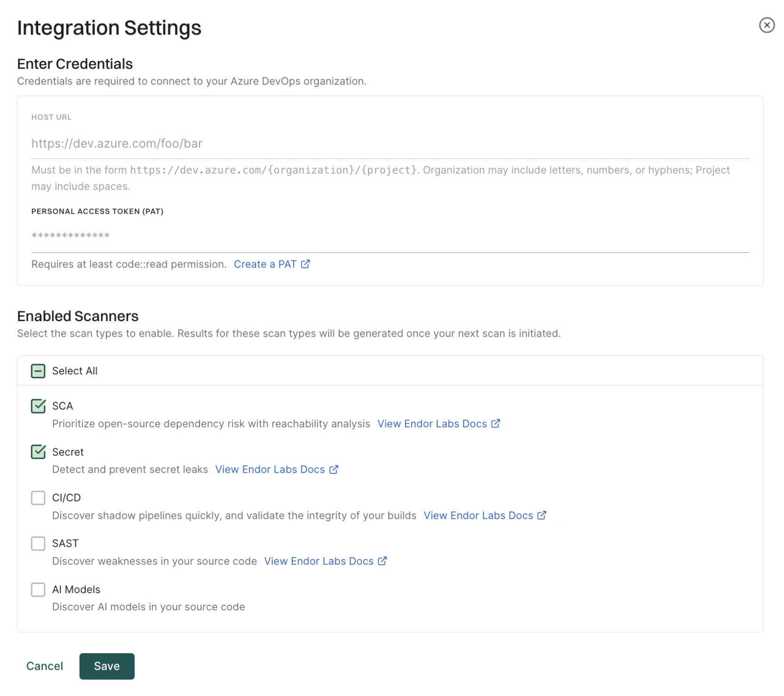This screenshot has height=696, width=784.
Task: Click the external link icon next to SAST docs
Action: [382, 561]
